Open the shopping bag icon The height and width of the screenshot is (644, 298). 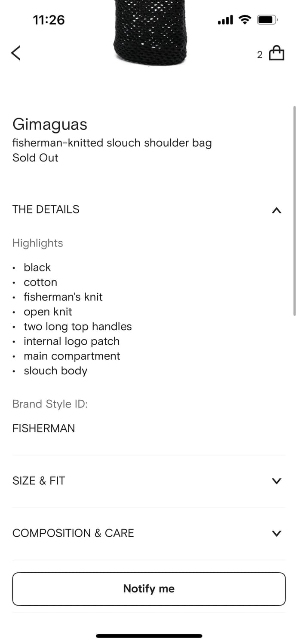pyautogui.click(x=276, y=53)
